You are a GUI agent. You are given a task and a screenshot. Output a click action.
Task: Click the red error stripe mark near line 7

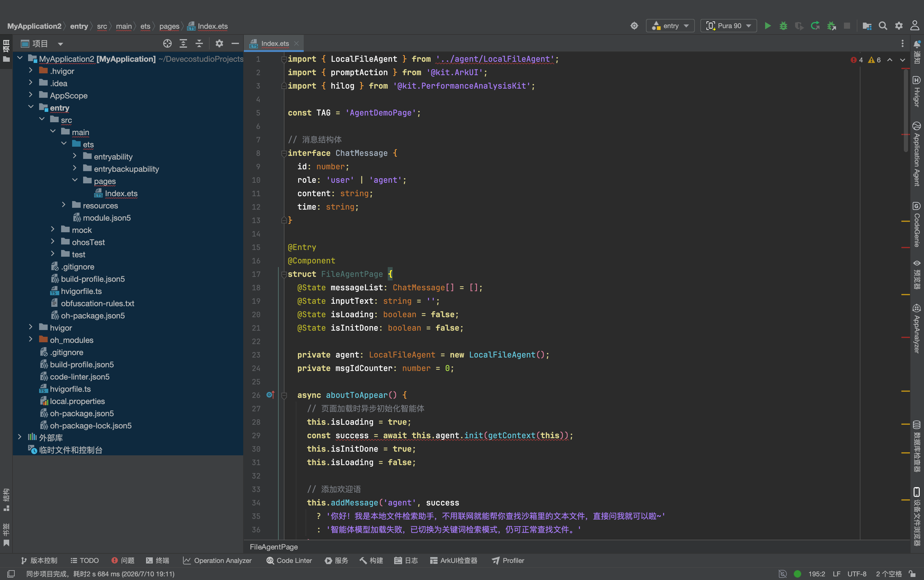906,135
